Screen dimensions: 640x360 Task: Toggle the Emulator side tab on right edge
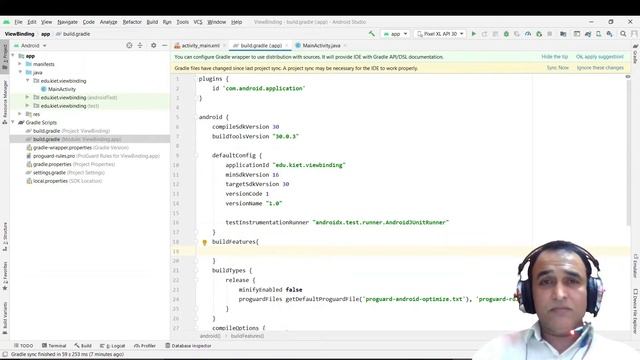pos(635,265)
